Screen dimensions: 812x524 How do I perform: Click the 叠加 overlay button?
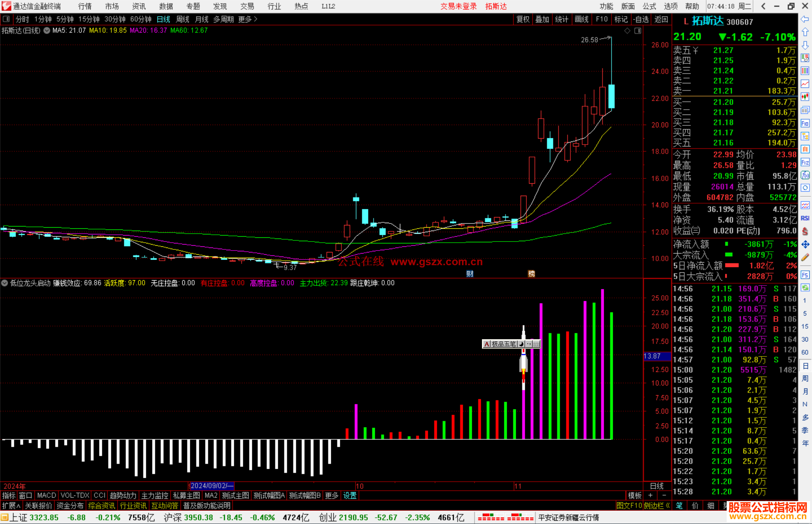tap(542, 19)
